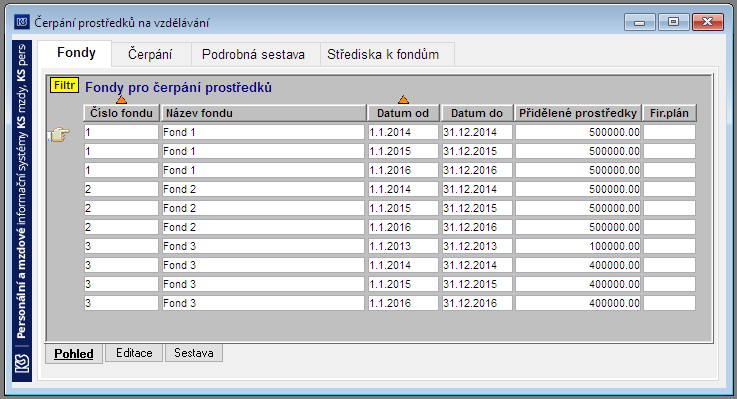Click the 1.1.2016 date of Fond 1
The height and width of the screenshot is (399, 737).
403,170
